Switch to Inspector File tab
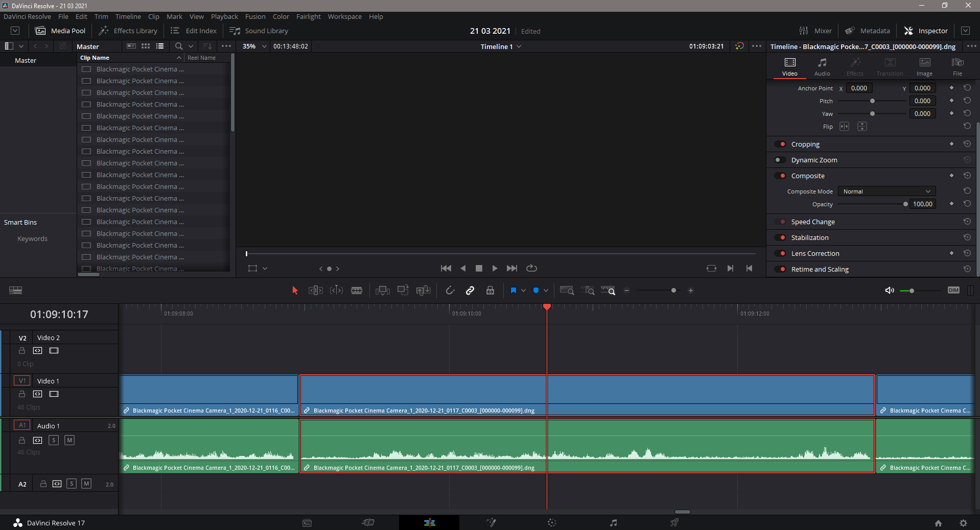The height and width of the screenshot is (530, 980). (x=957, y=66)
